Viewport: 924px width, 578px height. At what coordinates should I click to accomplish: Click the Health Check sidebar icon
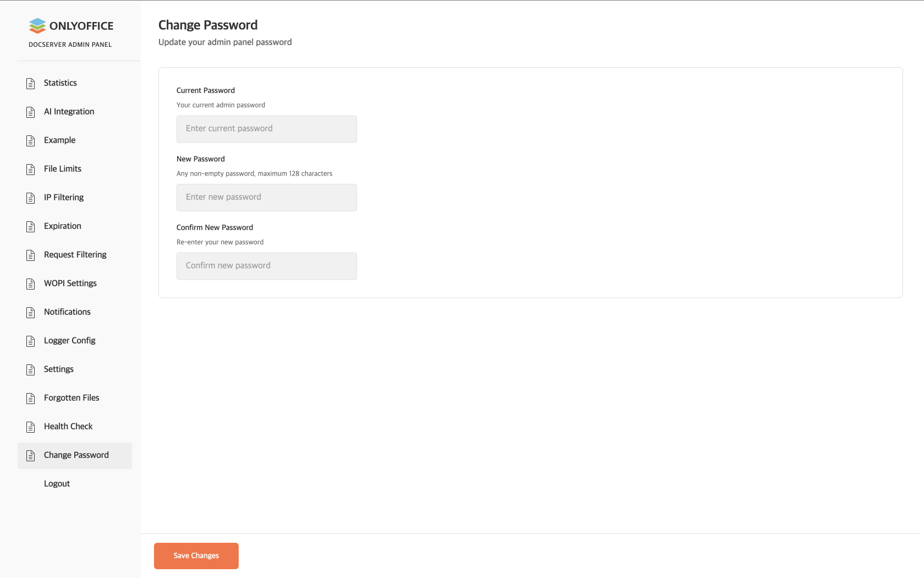pyautogui.click(x=31, y=427)
